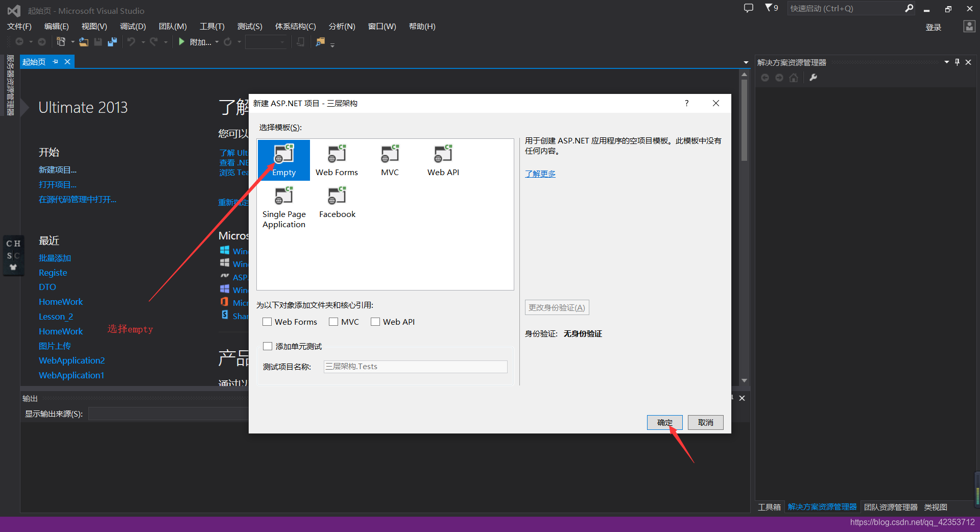980x532 pixels.
Task: Open the undo history dropdown arrow
Action: tap(143, 42)
